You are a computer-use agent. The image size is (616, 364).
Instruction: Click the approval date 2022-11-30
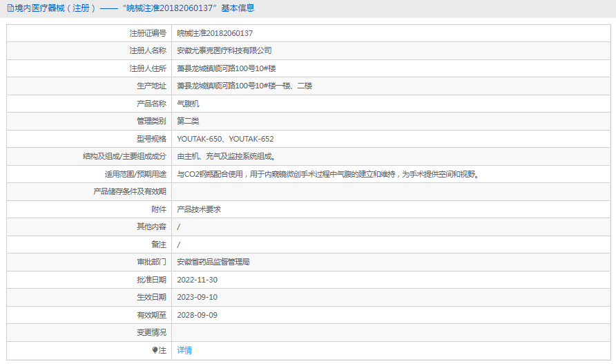tap(198, 280)
